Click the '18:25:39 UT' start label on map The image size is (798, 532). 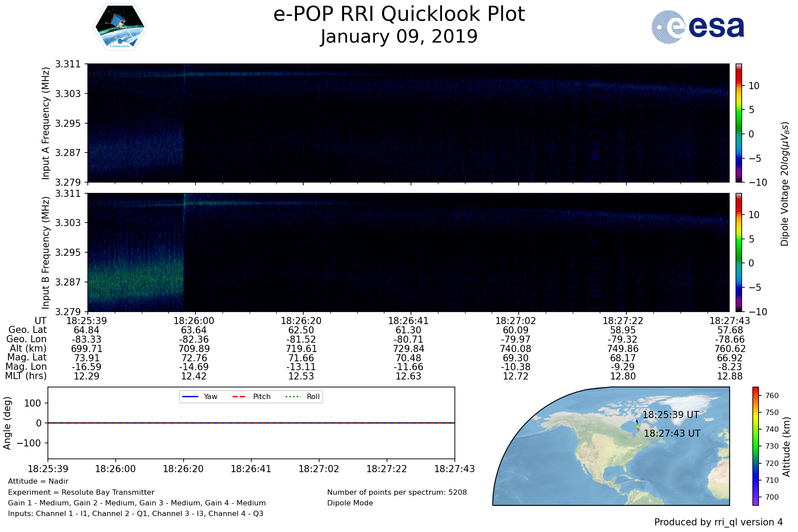(x=670, y=415)
